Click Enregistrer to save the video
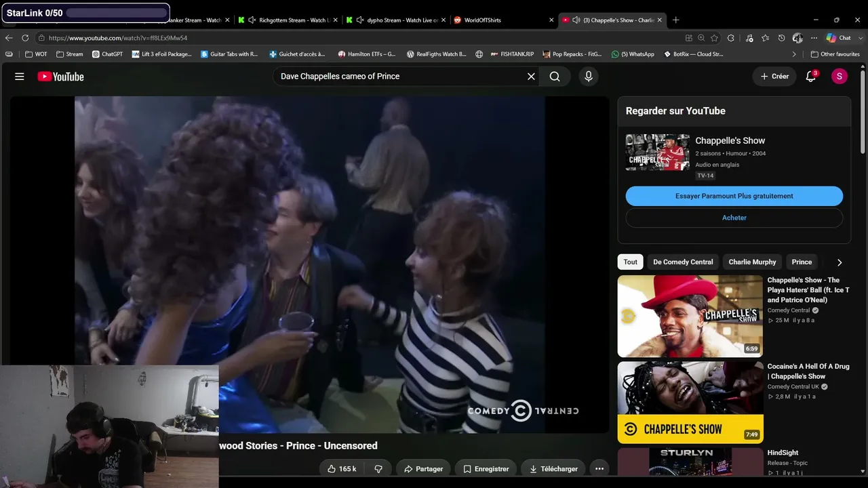868x488 pixels. [x=487, y=469]
